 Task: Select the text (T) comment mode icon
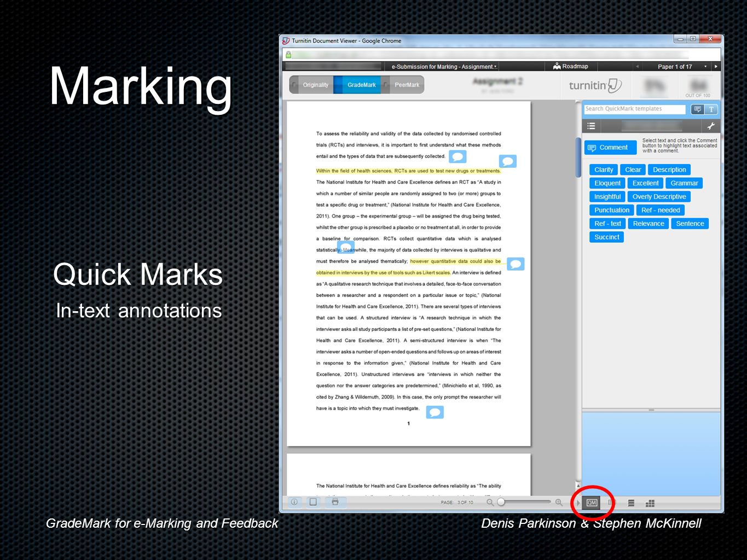tap(711, 109)
